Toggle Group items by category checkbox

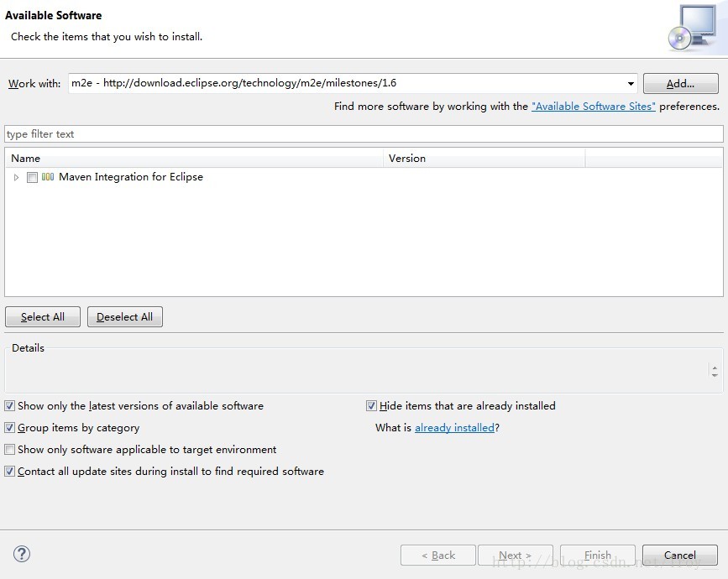pos(10,428)
